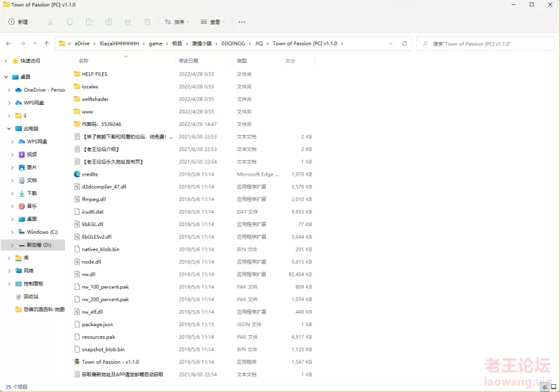560x392 pixels.
Task: Click 'XiazaiHHHHHHH' breadcrumb segment
Action: click(x=119, y=43)
